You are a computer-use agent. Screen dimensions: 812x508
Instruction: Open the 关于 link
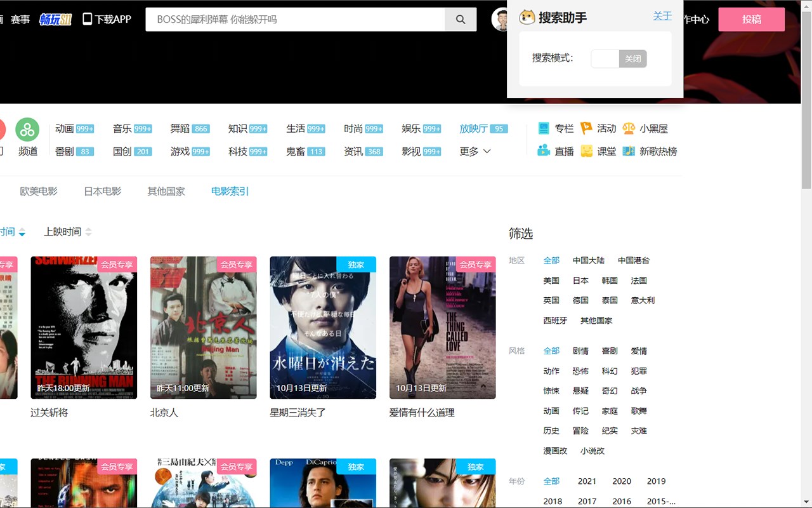point(662,16)
